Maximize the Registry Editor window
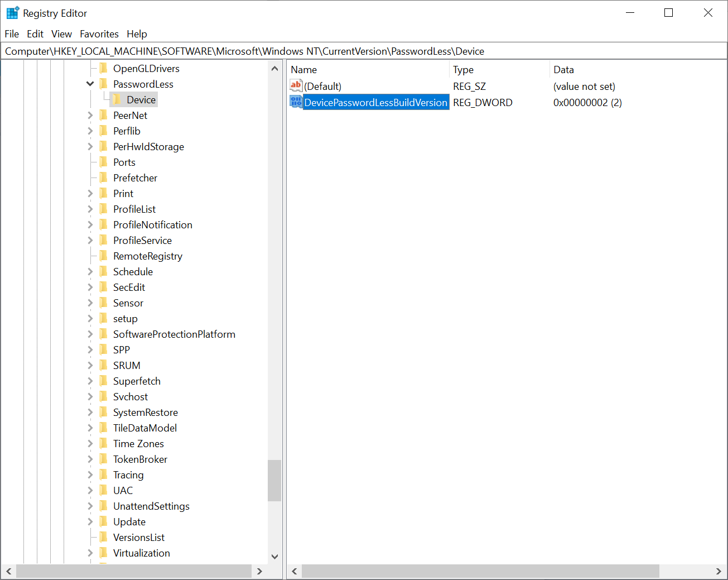Image resolution: width=728 pixels, height=580 pixels. pos(669,13)
